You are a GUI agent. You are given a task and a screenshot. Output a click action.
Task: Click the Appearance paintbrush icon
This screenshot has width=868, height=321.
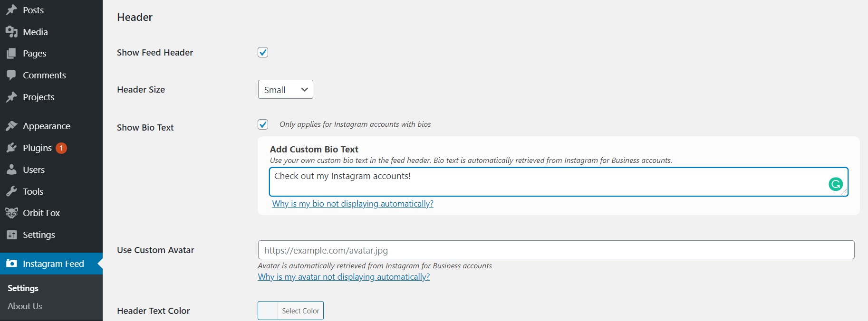[x=11, y=126]
